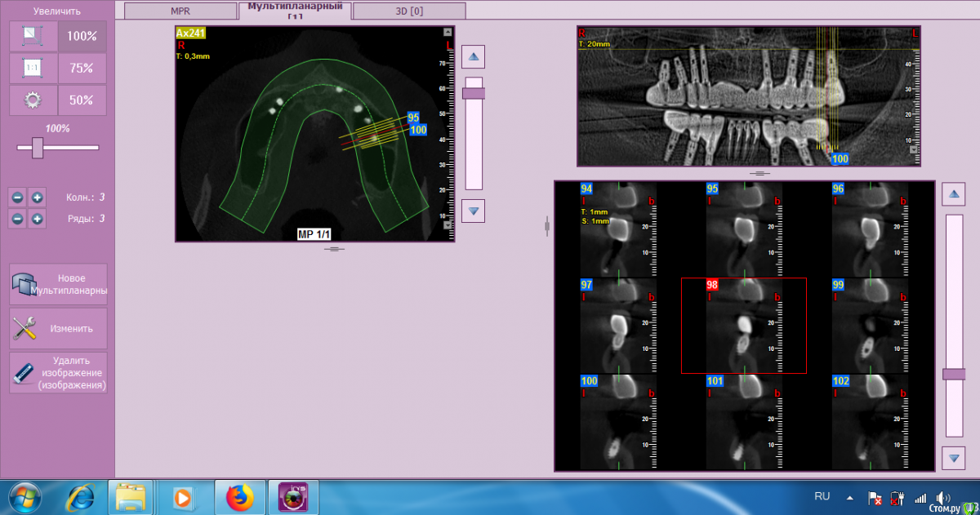Click the Изменить button
The image size is (980, 515).
[59, 329]
